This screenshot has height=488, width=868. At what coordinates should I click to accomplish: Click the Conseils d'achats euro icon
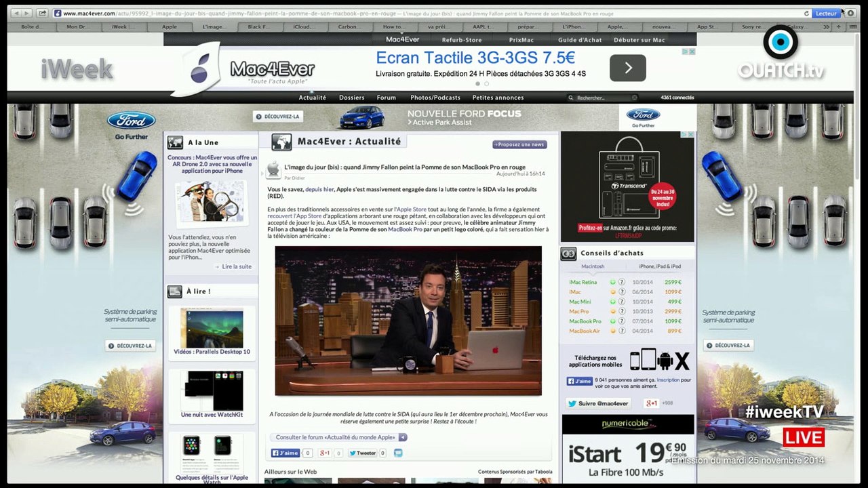tap(568, 253)
